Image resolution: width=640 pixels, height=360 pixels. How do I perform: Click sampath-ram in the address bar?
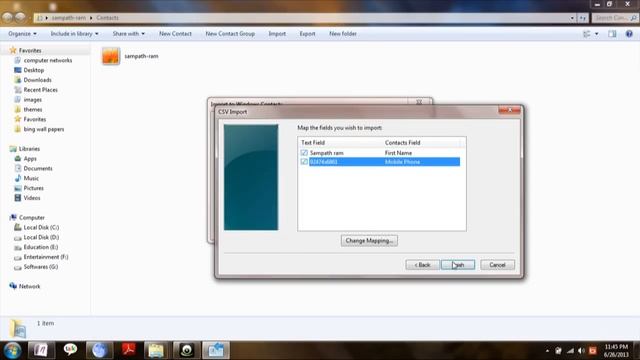coord(69,18)
